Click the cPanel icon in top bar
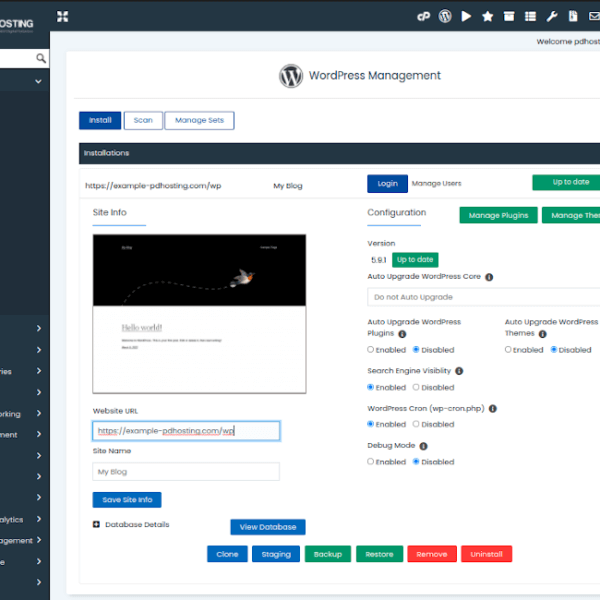 tap(423, 16)
